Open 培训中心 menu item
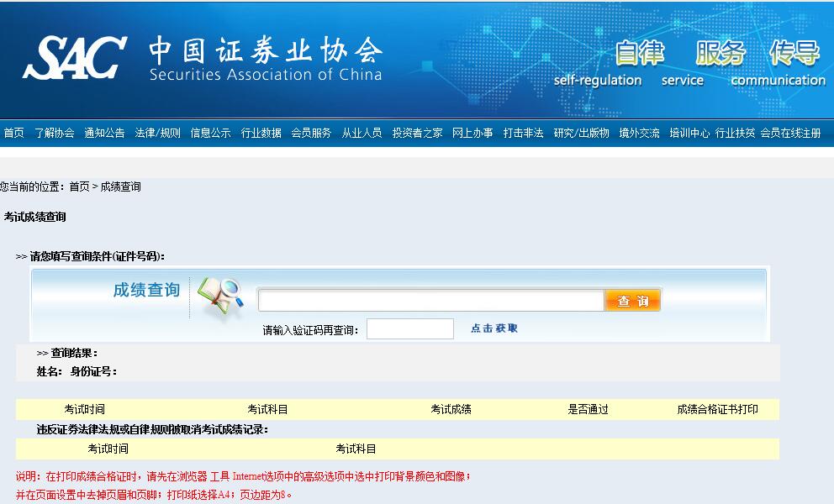This screenshot has width=834, height=504. point(689,133)
